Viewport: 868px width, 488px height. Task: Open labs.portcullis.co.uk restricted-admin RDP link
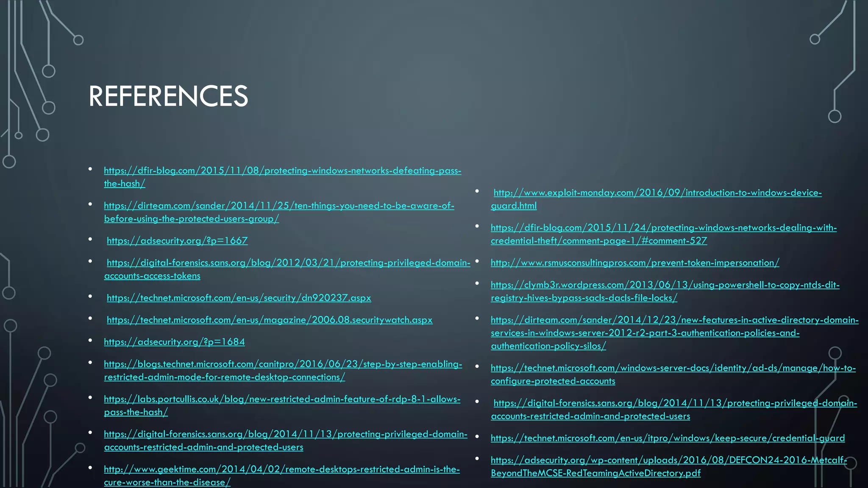tap(282, 406)
